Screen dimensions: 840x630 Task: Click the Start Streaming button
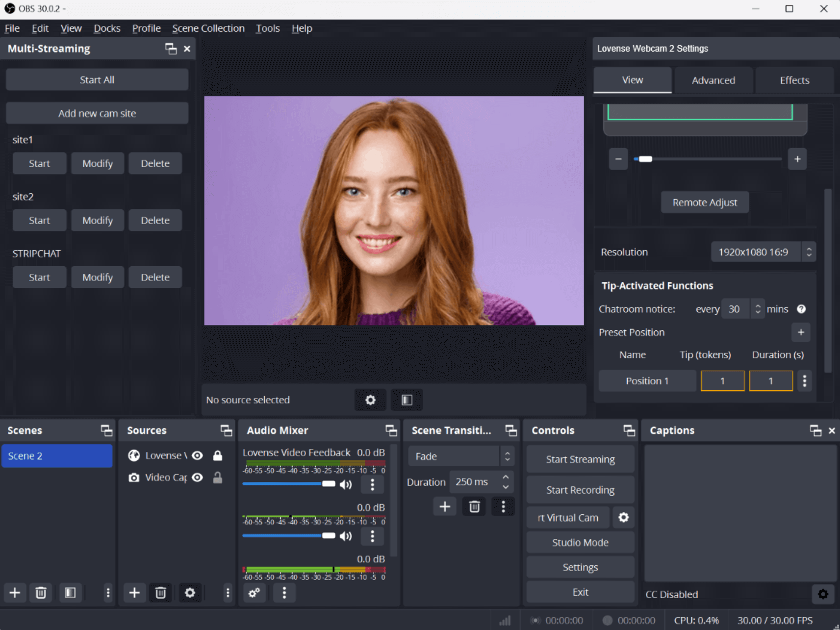pyautogui.click(x=580, y=459)
